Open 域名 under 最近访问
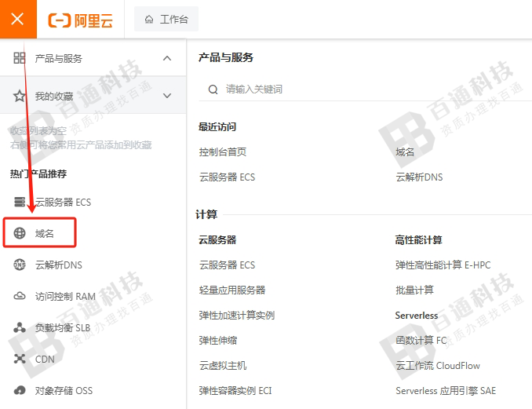The image size is (532, 409). coord(405,152)
